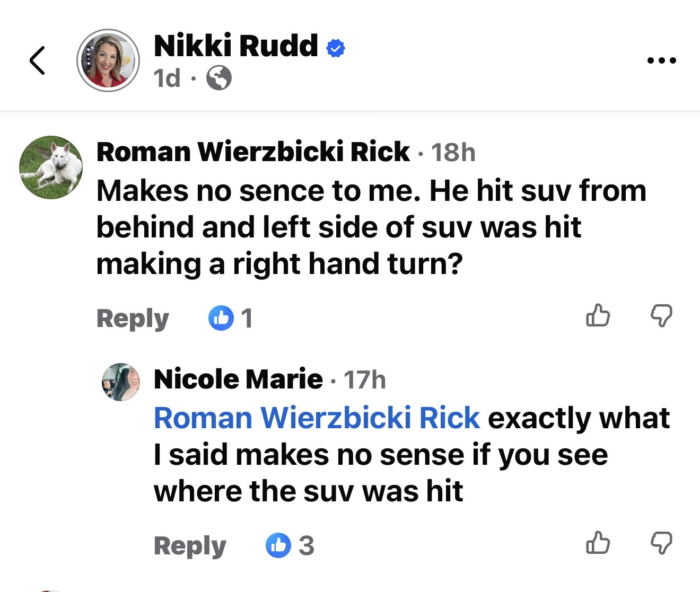This screenshot has width=700, height=592.
Task: Open Nicole Marie's profile avatar
Action: 121,382
